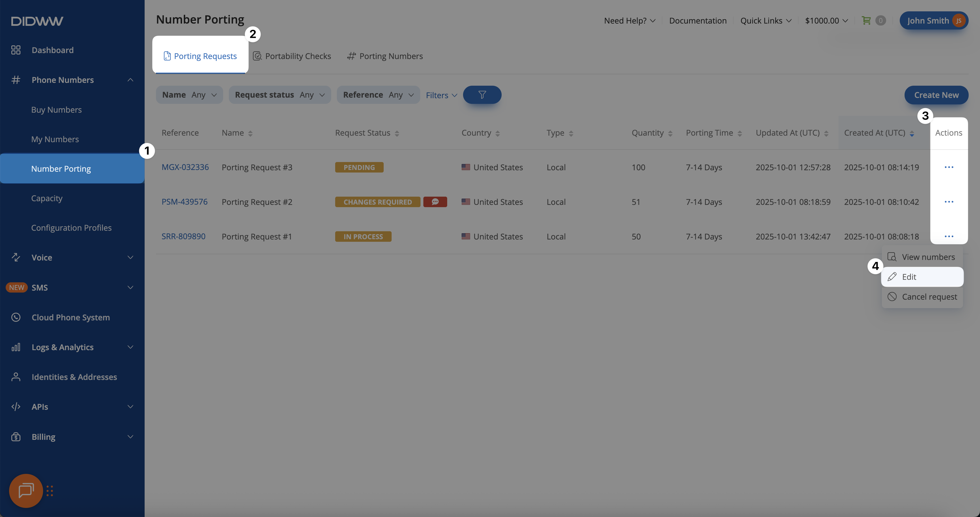Open Configuration Profiles in the sidebar
Image resolution: width=980 pixels, height=517 pixels.
[71, 228]
